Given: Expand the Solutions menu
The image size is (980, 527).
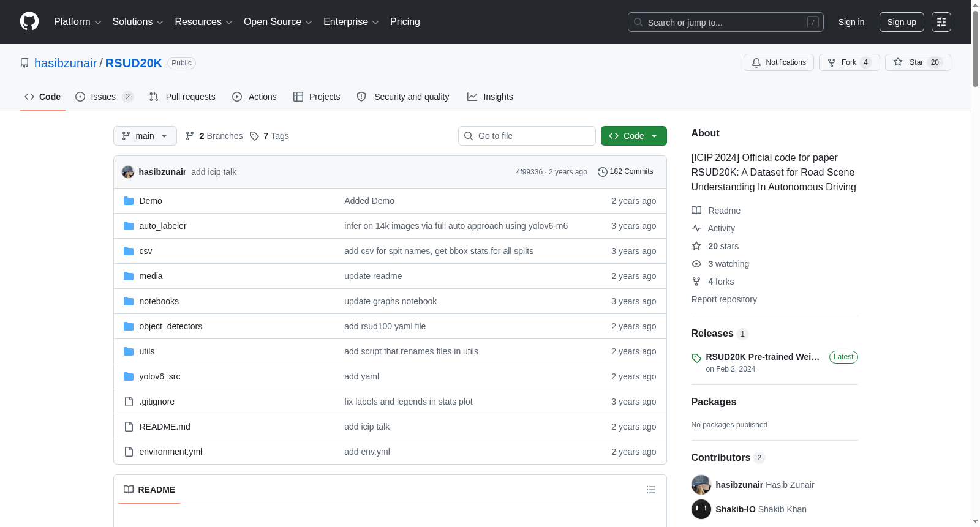Looking at the screenshot, I should (138, 22).
